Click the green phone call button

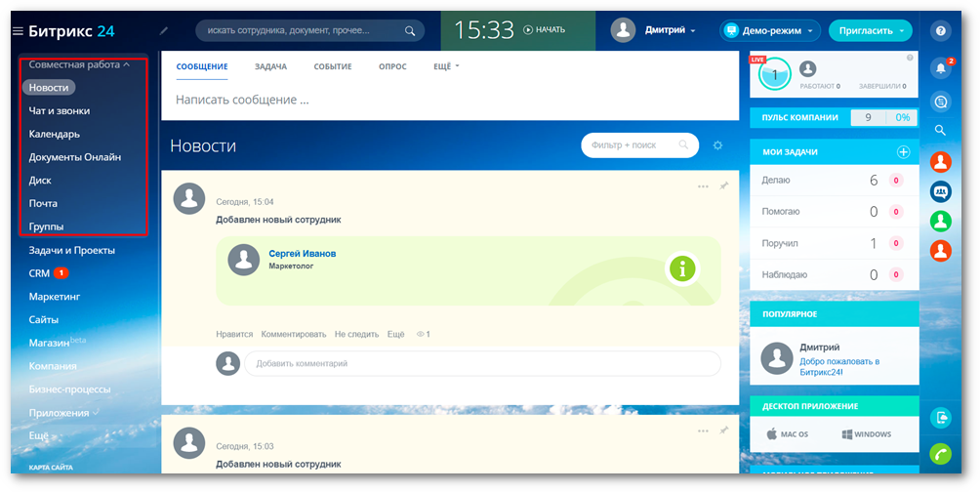point(941,453)
